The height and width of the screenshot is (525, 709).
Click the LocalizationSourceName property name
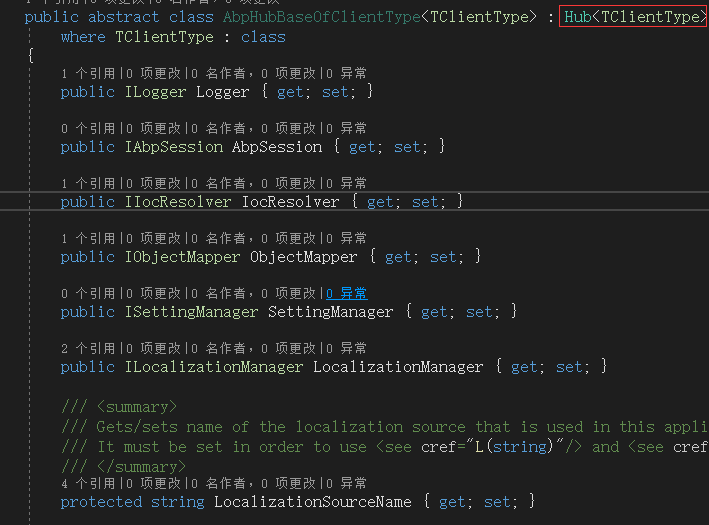tap(312, 502)
